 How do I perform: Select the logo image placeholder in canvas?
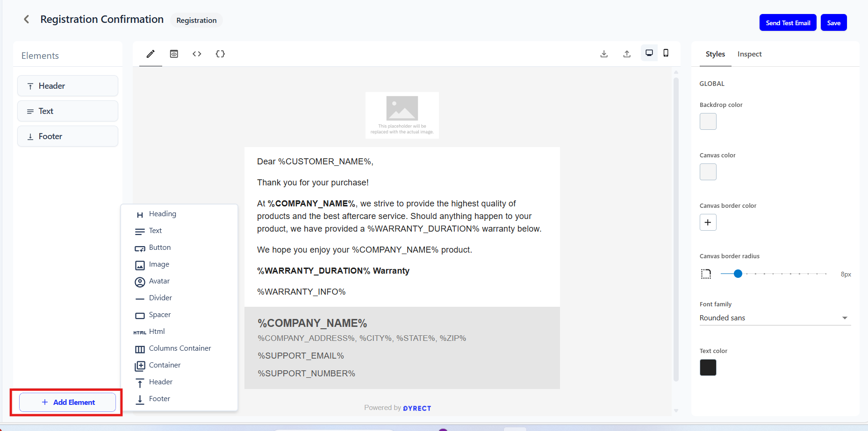tap(402, 115)
